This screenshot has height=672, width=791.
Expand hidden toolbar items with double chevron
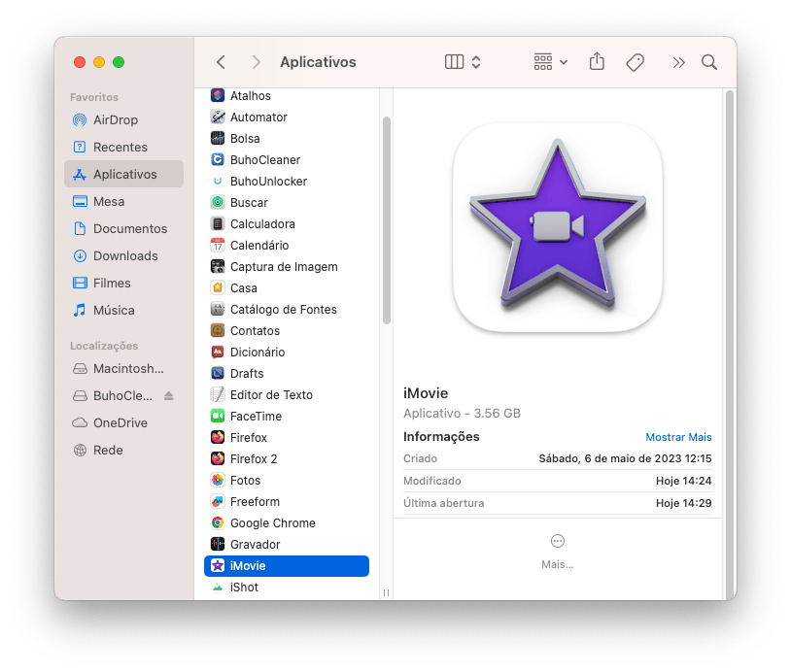point(678,62)
